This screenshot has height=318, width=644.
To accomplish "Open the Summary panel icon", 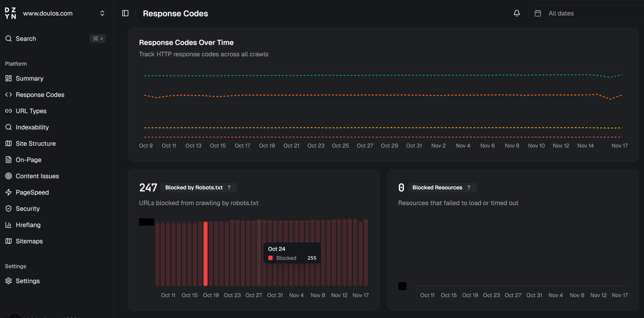I will click(x=9, y=78).
